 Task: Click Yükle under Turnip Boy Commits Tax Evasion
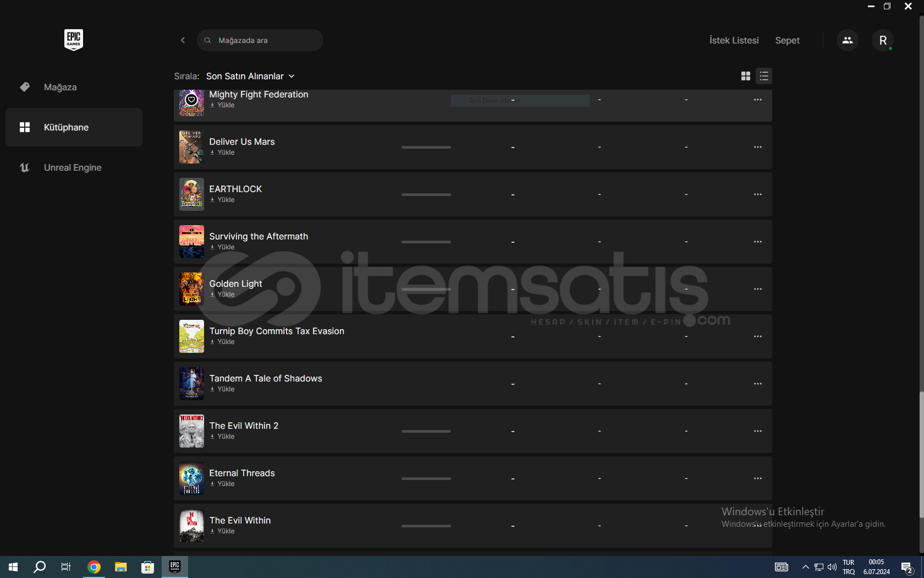(222, 342)
